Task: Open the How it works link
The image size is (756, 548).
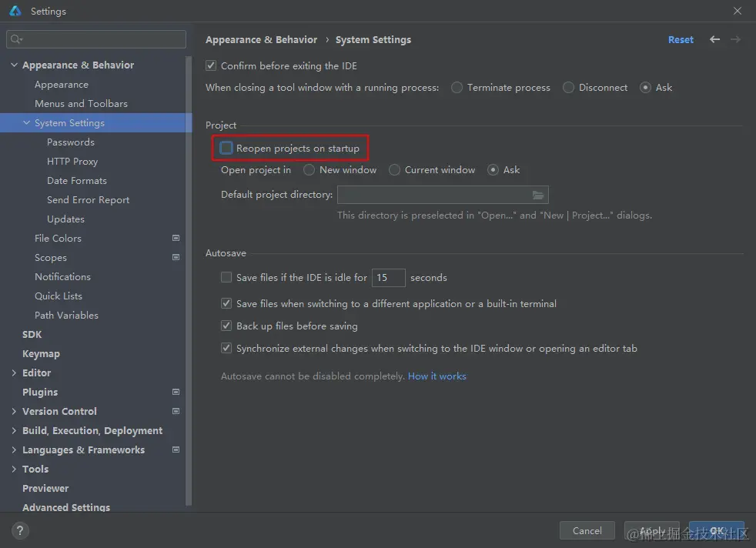Action: click(437, 376)
